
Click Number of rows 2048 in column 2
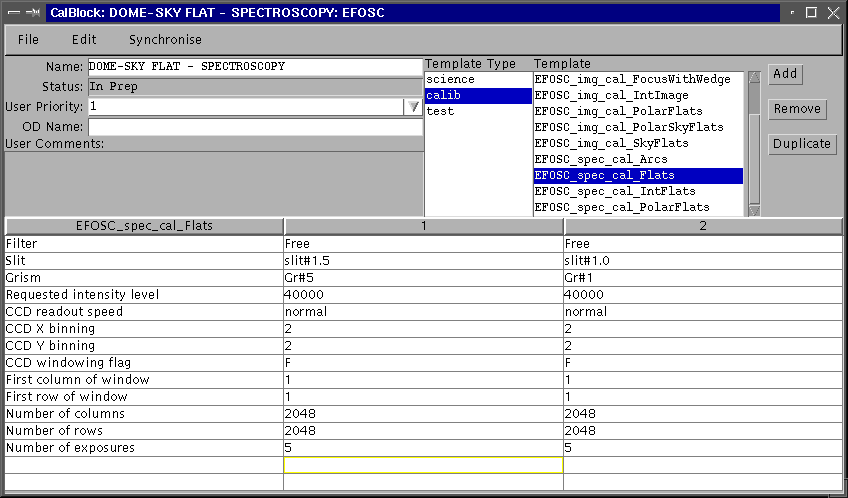(703, 431)
